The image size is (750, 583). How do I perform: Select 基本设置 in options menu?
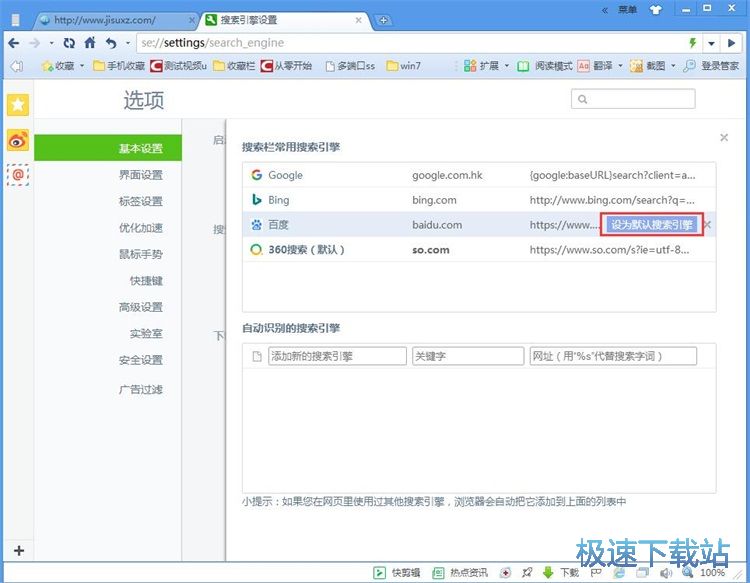[108, 148]
